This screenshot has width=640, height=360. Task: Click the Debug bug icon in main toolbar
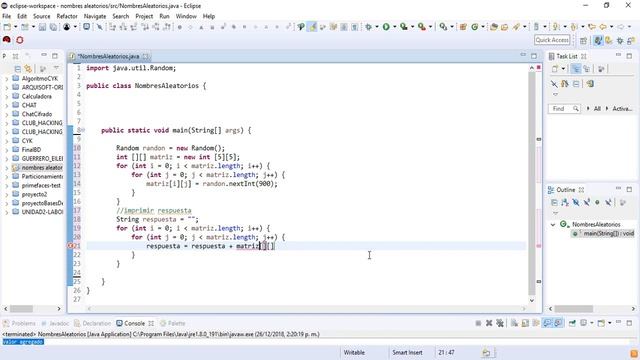[369, 27]
